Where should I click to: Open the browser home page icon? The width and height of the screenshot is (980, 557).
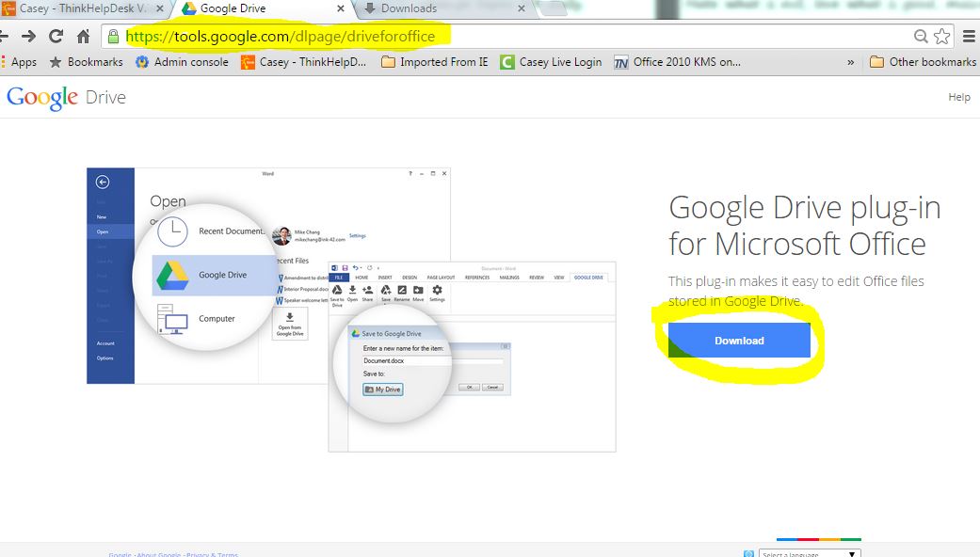[83, 36]
